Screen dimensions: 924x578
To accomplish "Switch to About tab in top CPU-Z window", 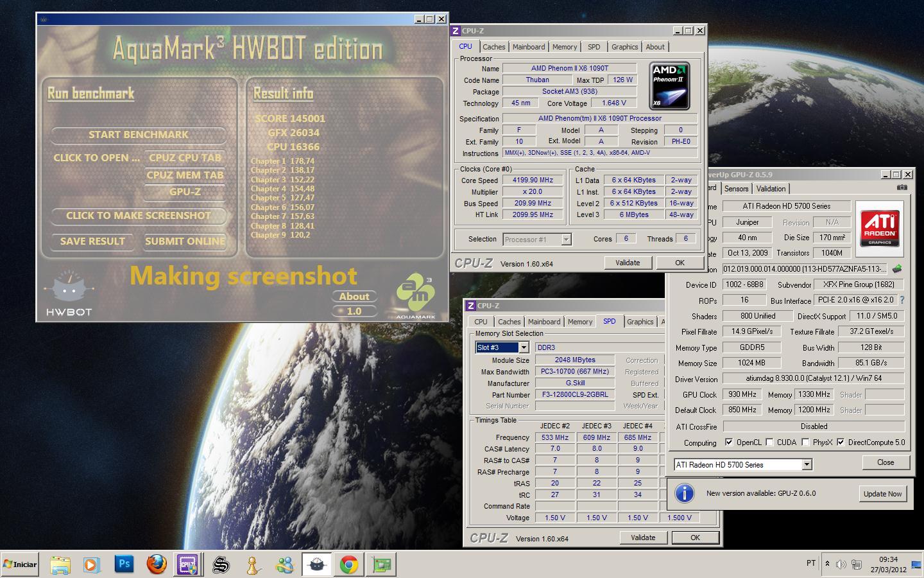I will pyautogui.click(x=655, y=47).
